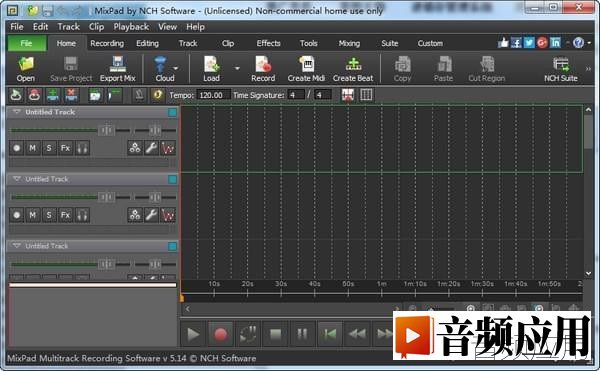The width and height of the screenshot is (600, 371).
Task: Click the first track volume slider handle
Action: [x=106, y=130]
